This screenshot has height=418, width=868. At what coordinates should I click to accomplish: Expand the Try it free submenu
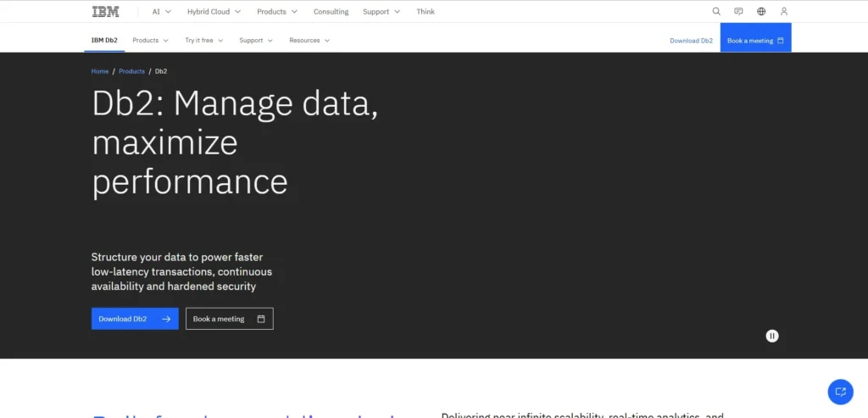203,41
